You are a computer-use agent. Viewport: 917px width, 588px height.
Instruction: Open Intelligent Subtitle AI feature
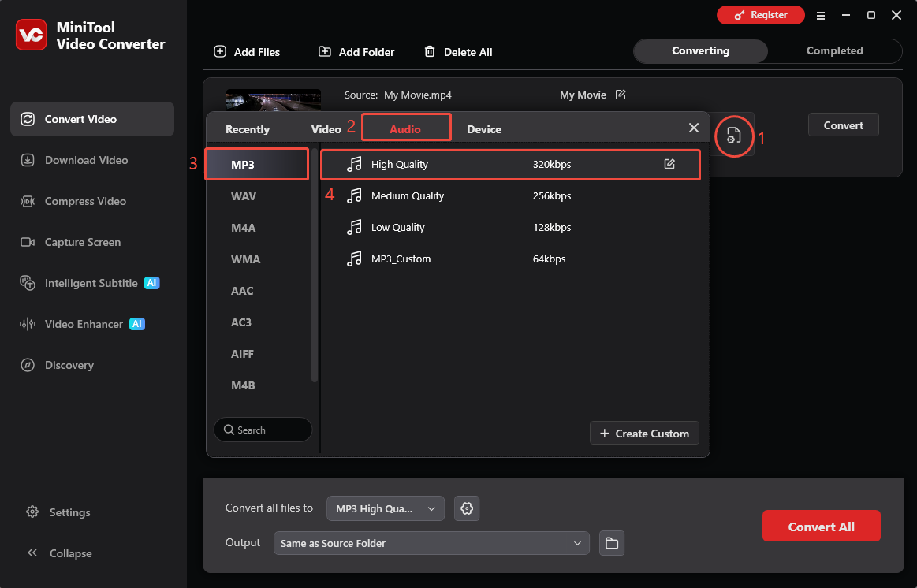pos(91,283)
